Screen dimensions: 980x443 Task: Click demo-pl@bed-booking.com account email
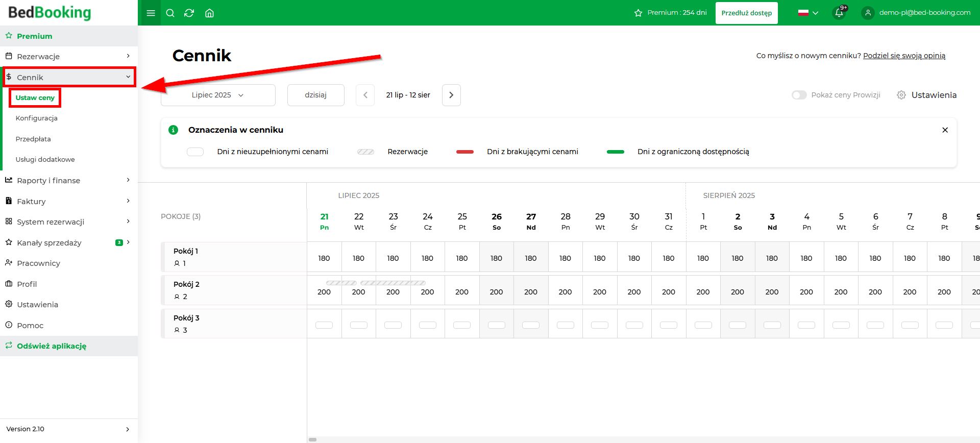point(925,13)
